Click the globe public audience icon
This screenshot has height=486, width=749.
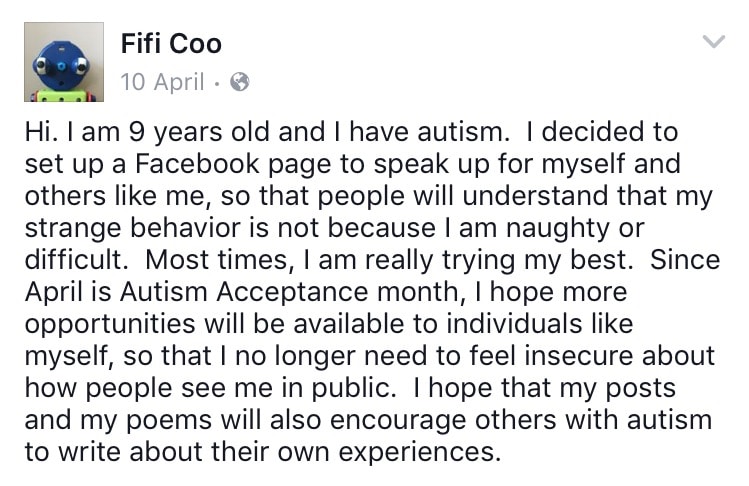click(240, 82)
